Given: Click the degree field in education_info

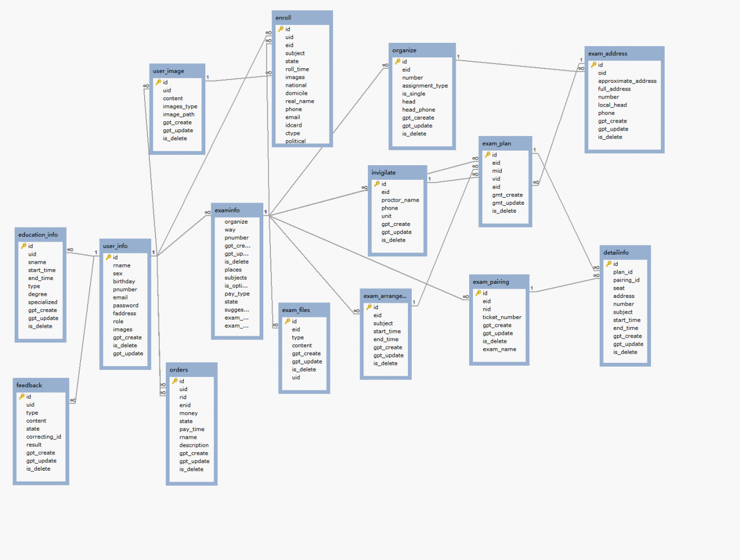Looking at the screenshot, I should tap(37, 294).
